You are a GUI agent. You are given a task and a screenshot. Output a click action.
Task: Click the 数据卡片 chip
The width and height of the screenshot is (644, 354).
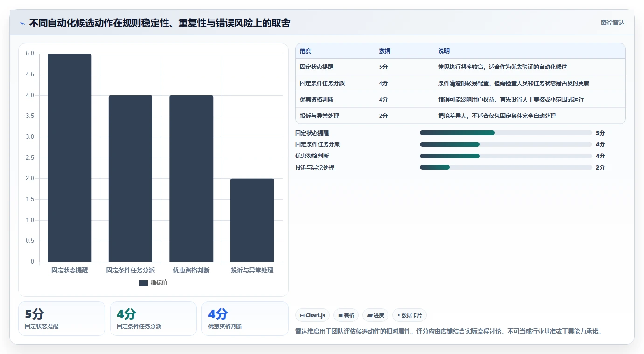409,315
